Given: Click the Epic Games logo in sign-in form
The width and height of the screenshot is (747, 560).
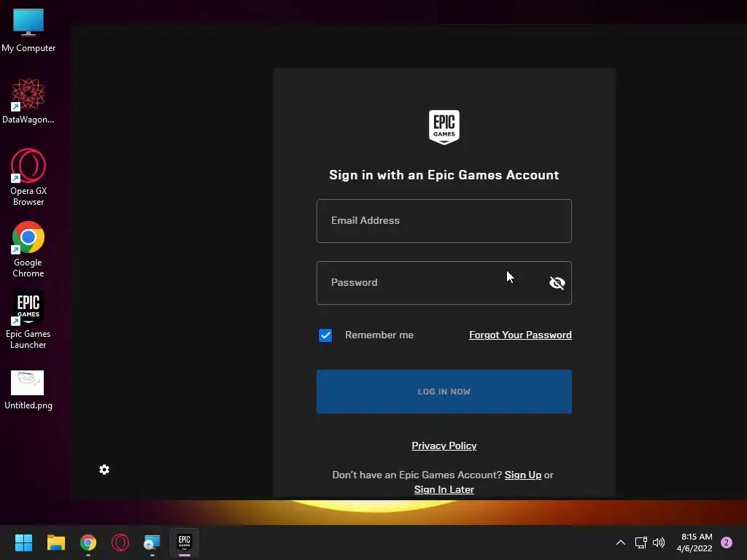Looking at the screenshot, I should [x=444, y=127].
